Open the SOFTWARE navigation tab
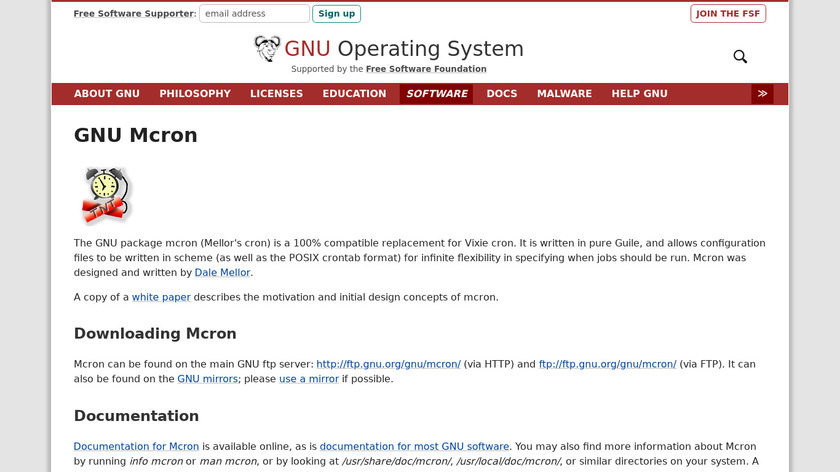This screenshot has height=472, width=840. click(436, 94)
